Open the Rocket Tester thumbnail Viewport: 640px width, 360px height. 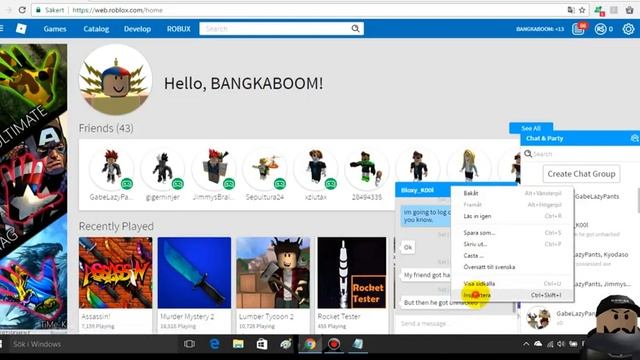pyautogui.click(x=352, y=273)
